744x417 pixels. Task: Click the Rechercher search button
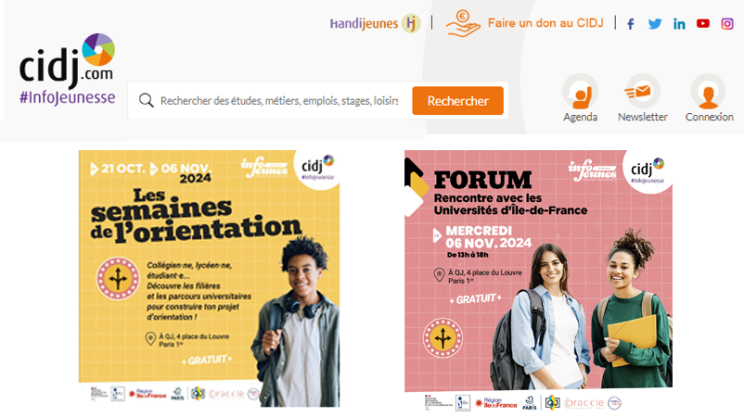tap(458, 101)
